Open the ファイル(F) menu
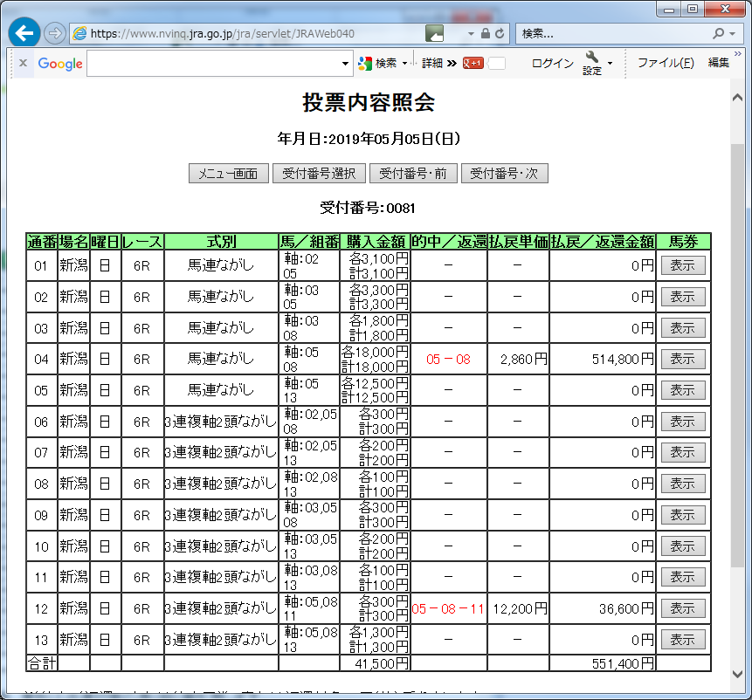This screenshot has height=700, width=752. pyautogui.click(x=666, y=63)
